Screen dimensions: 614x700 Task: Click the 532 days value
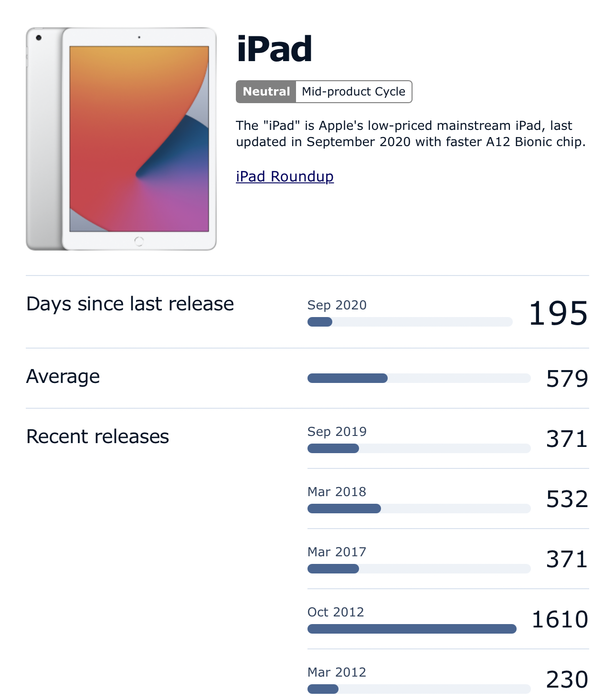pos(567,499)
